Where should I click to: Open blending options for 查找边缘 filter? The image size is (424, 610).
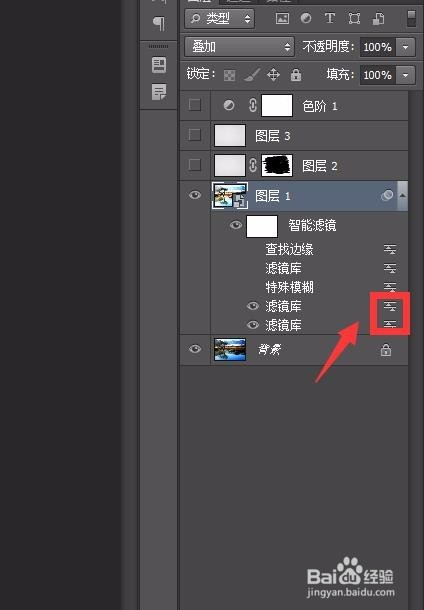390,249
